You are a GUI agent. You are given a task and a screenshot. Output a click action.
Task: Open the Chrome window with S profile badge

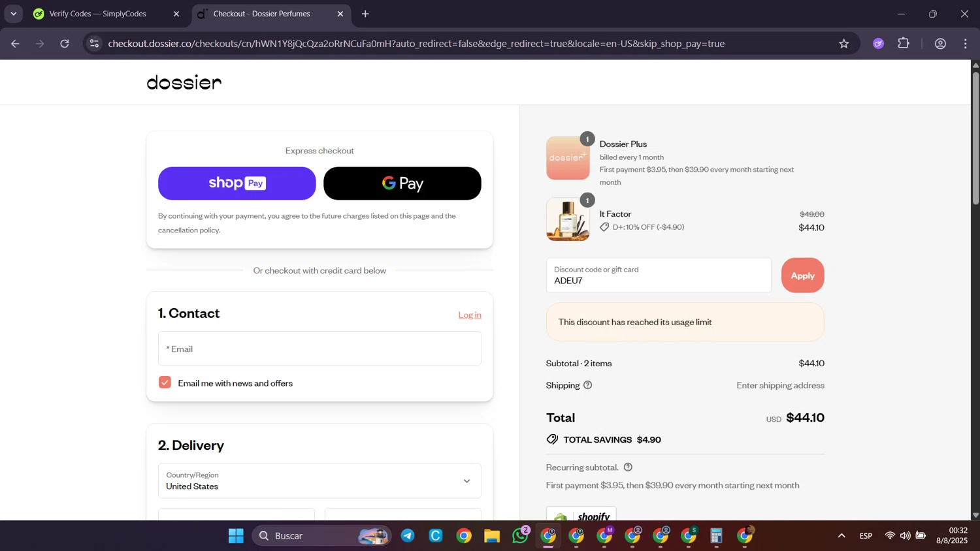point(689,536)
